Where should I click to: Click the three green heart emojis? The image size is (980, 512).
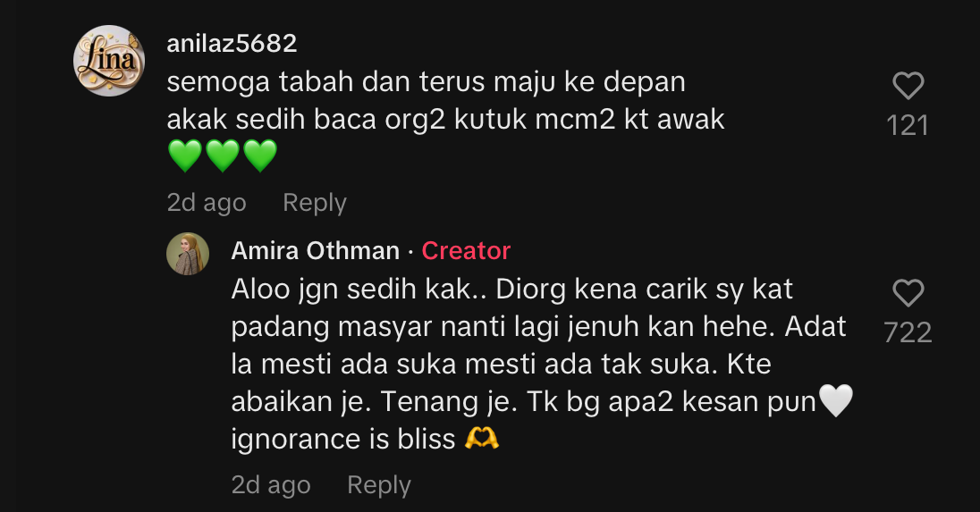tap(223, 155)
